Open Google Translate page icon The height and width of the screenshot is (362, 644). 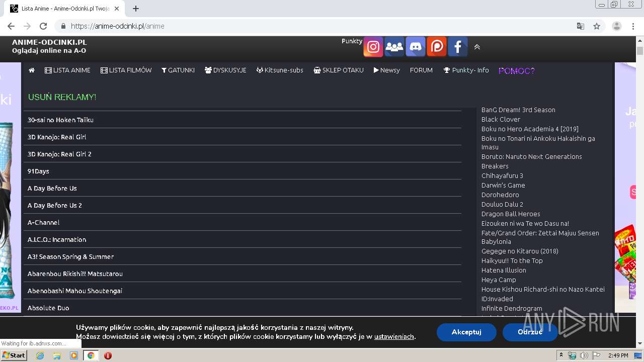coord(581,26)
